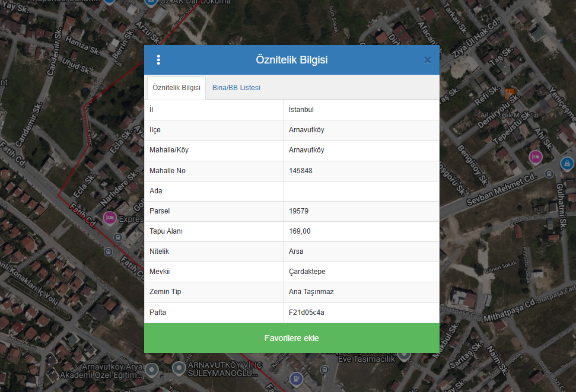
Task: Click the gray pin for Arnavutköy Arya Akademi
Action: [x=152, y=370]
